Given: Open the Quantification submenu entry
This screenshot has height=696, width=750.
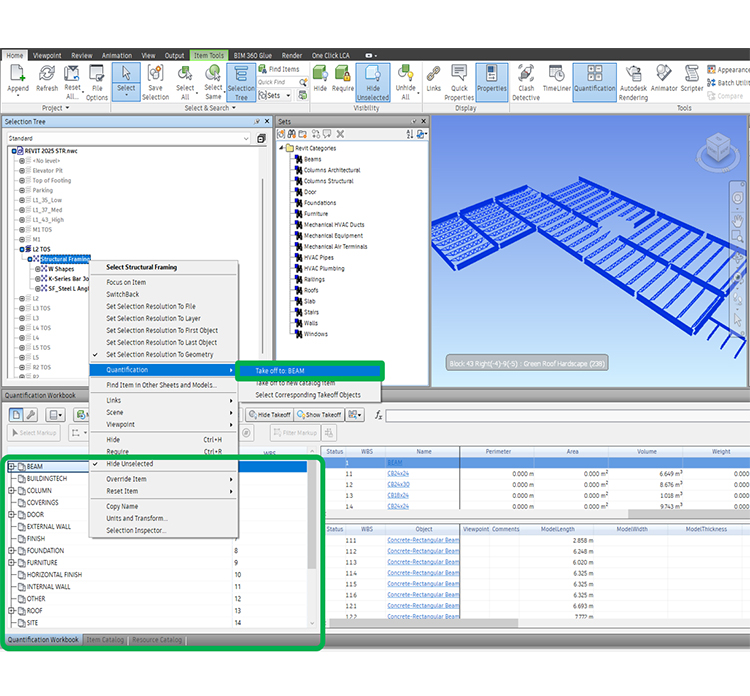Looking at the screenshot, I should (x=163, y=370).
